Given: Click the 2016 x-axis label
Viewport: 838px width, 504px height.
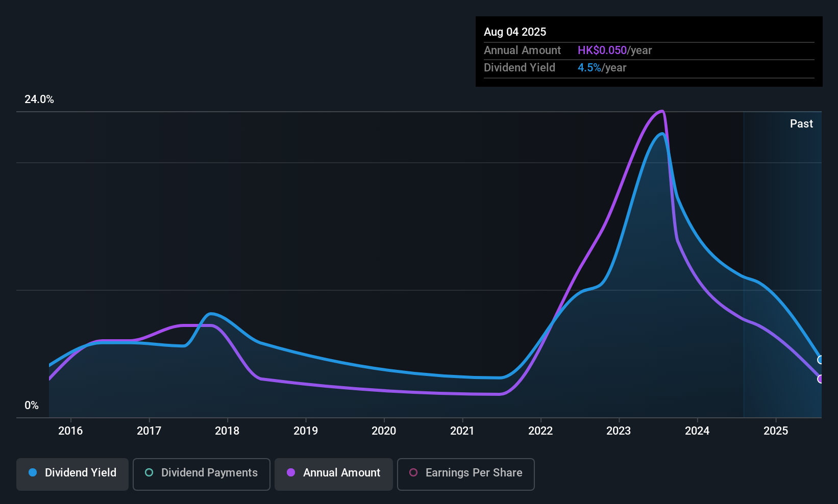Looking at the screenshot, I should [x=70, y=431].
